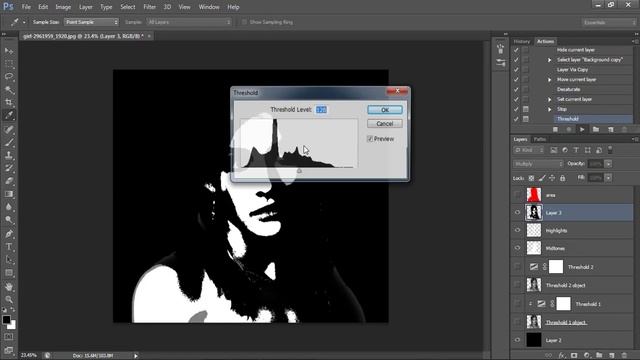This screenshot has height=360, width=640.
Task: Open Opacity slider dropdown arrow
Action: (608, 164)
